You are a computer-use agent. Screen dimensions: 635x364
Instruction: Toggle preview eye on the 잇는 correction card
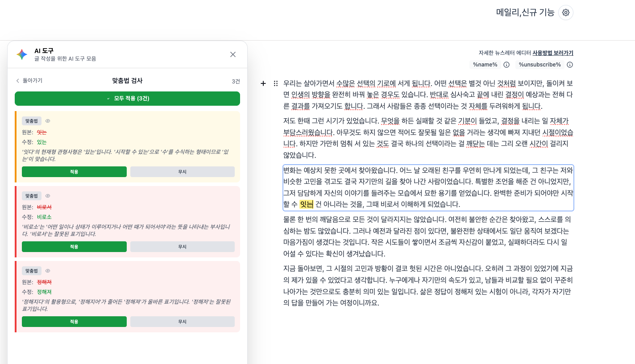coord(48,120)
